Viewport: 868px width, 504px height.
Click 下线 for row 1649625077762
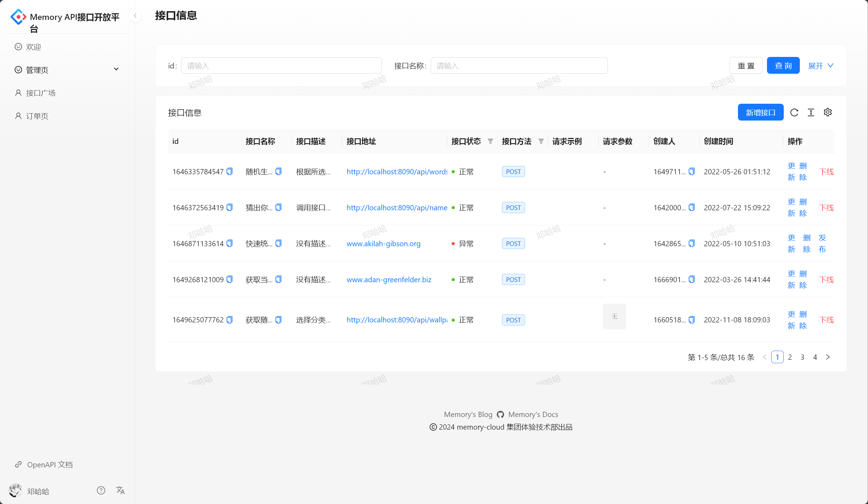coord(826,320)
